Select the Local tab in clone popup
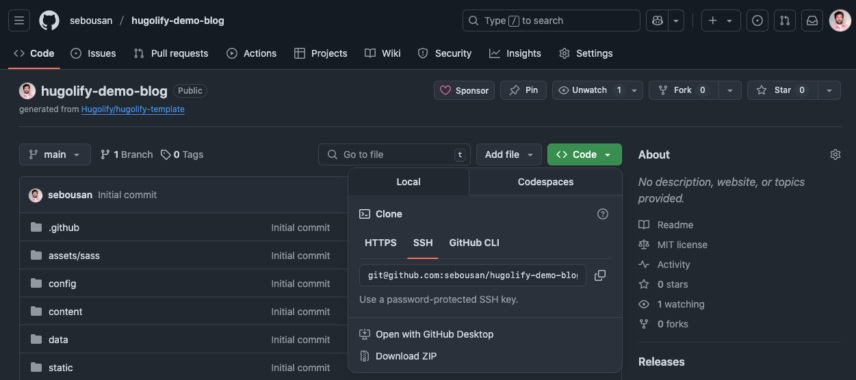856x380 pixels. [x=408, y=182]
